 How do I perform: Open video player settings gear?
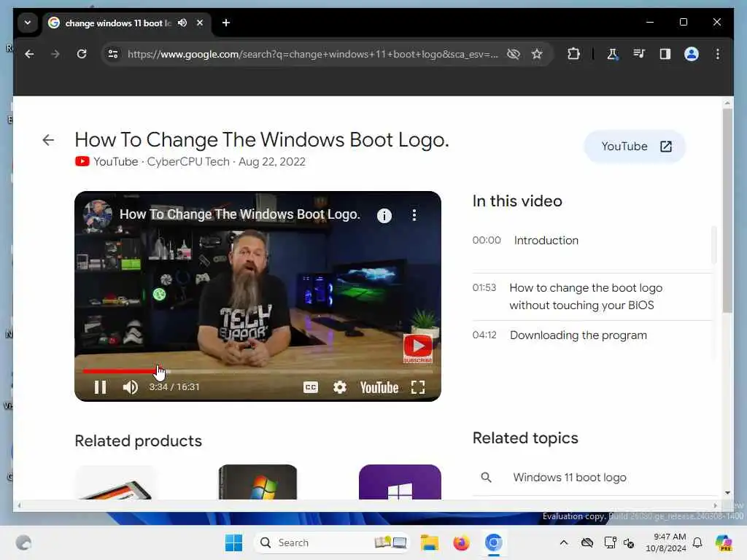[340, 387]
